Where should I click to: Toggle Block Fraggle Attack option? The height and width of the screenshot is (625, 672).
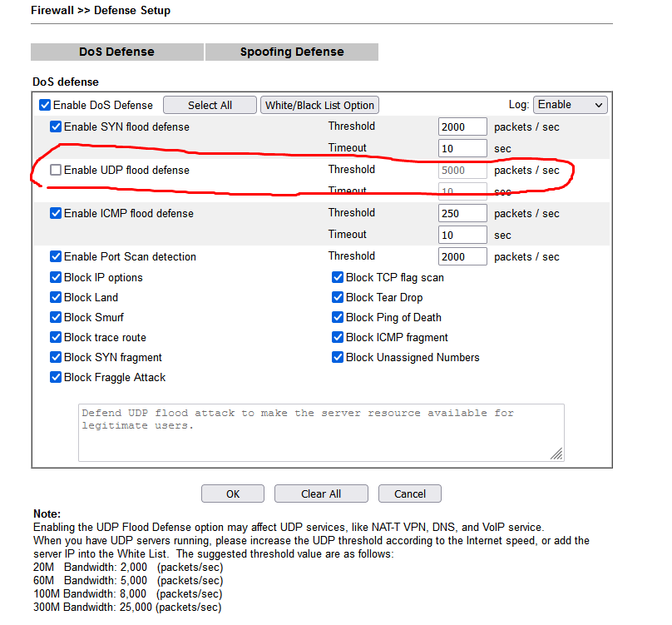[x=56, y=378]
